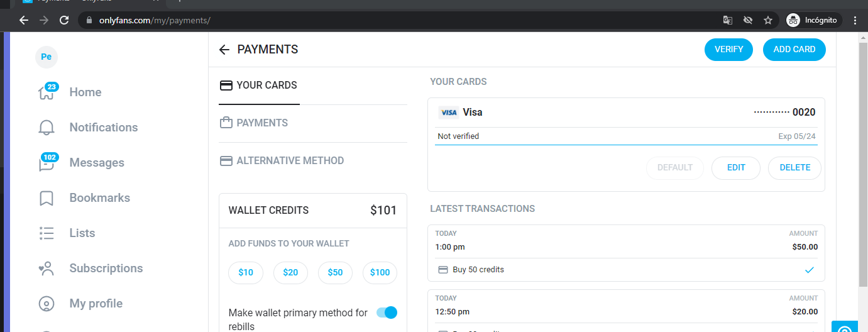Click the Subscriptions heart-person icon
Screen dimensions: 868x332
[x=46, y=268]
